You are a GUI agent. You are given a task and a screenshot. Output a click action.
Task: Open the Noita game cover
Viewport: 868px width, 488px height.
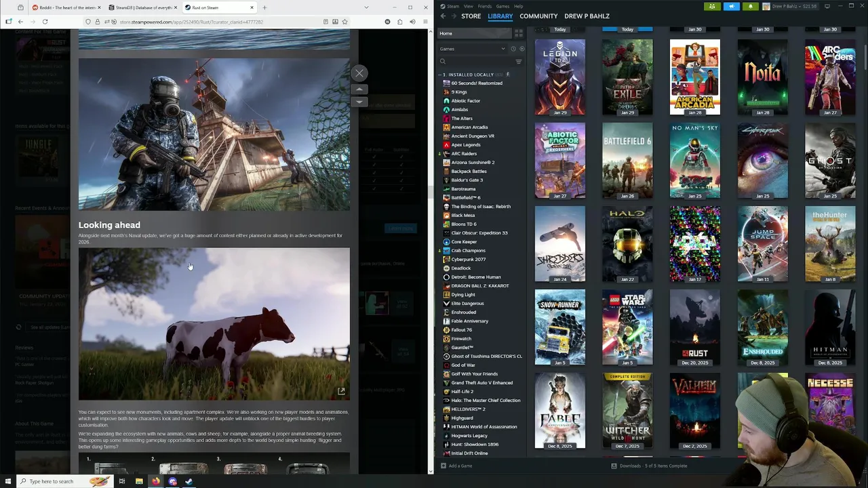(x=762, y=77)
